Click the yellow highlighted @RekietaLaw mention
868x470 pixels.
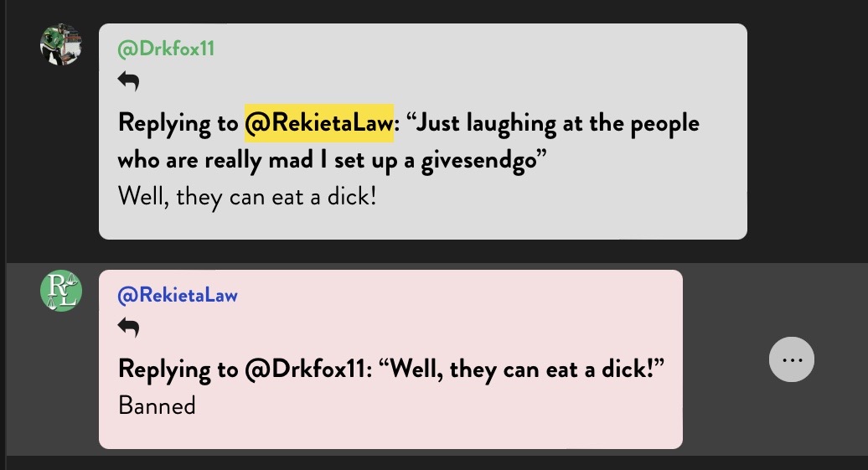(319, 123)
